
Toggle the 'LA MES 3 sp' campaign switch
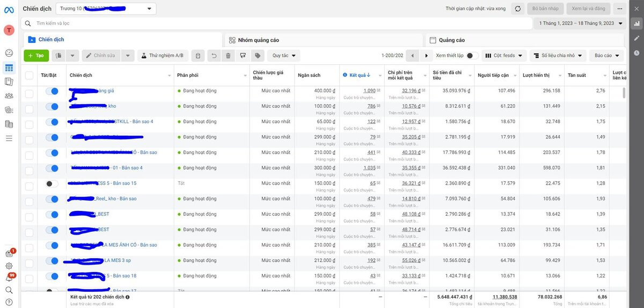(x=52, y=261)
